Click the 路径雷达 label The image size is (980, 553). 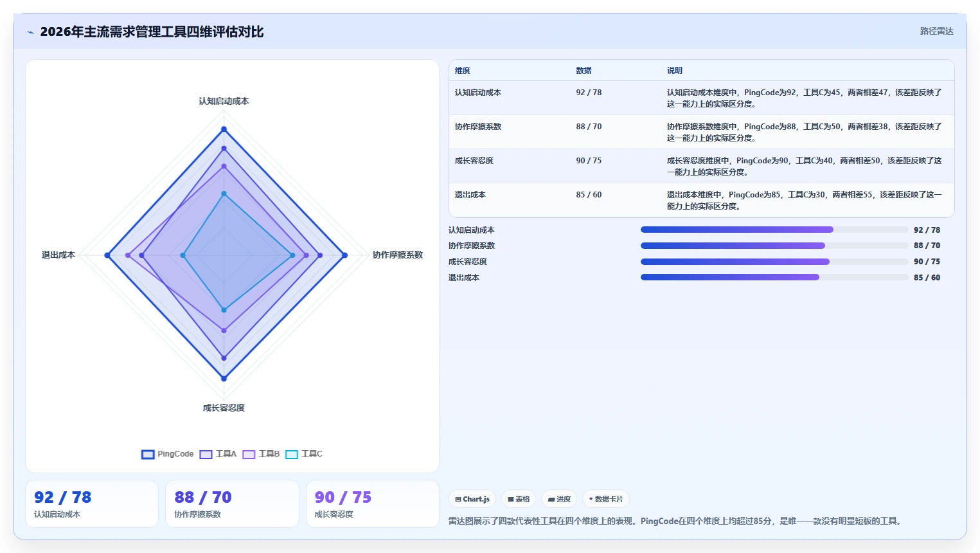936,31
